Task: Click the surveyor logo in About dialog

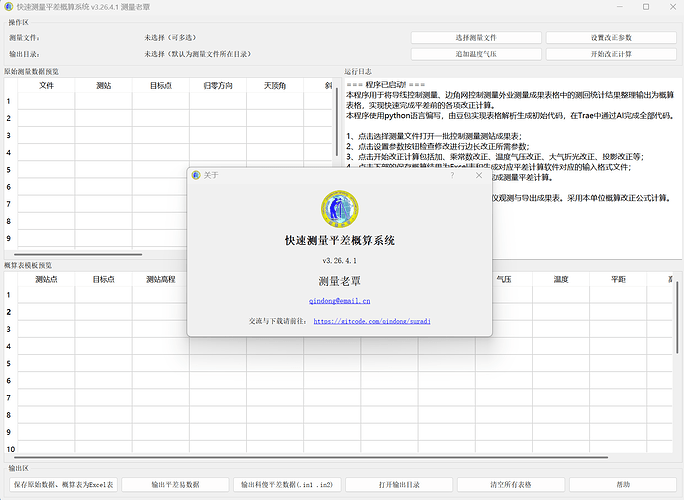Action: click(x=340, y=208)
